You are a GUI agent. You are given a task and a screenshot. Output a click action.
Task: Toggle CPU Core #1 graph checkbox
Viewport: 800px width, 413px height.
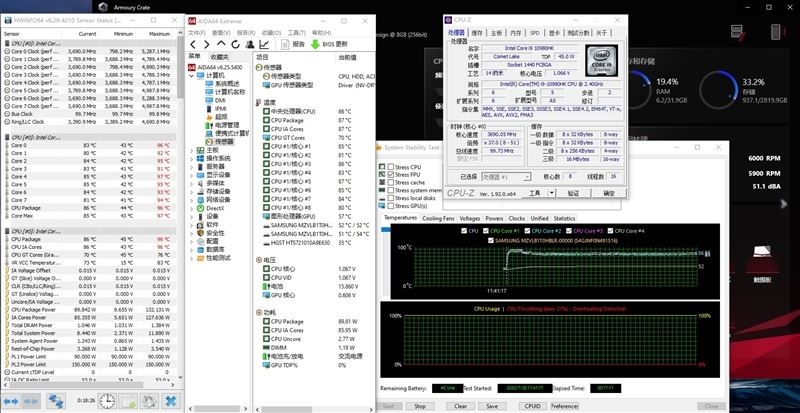click(x=485, y=231)
